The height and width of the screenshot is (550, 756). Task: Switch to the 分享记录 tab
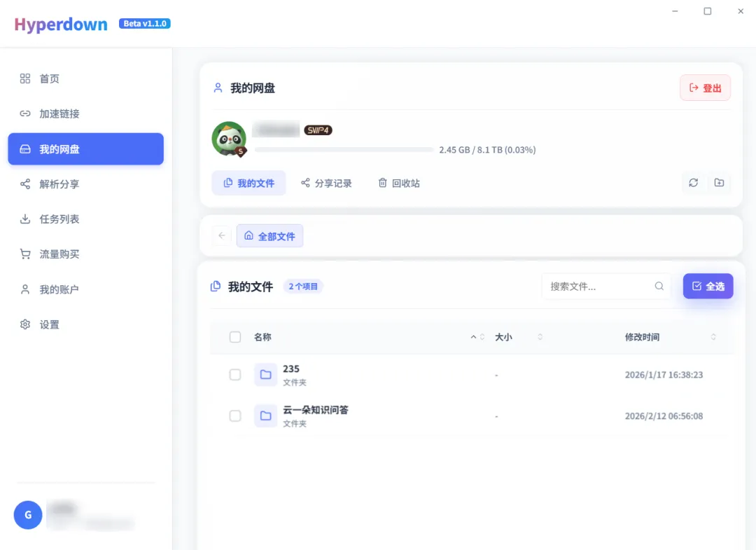(x=326, y=184)
